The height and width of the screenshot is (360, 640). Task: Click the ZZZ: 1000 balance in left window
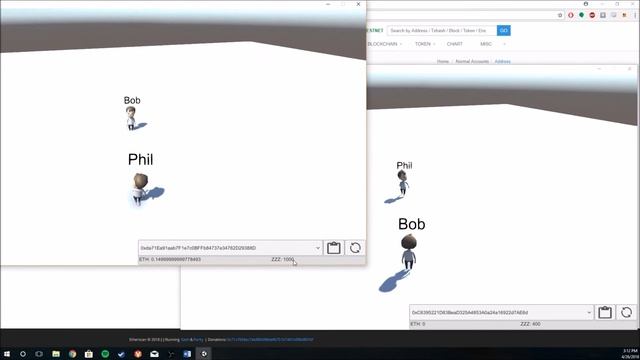[282, 260]
